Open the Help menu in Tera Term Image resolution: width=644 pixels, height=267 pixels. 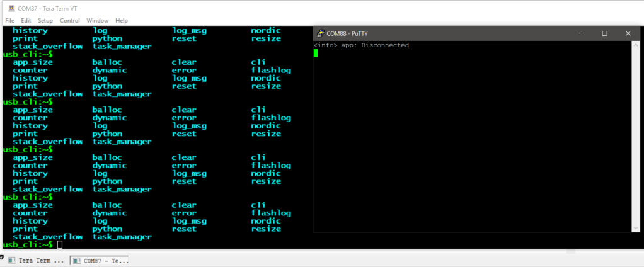pyautogui.click(x=122, y=21)
